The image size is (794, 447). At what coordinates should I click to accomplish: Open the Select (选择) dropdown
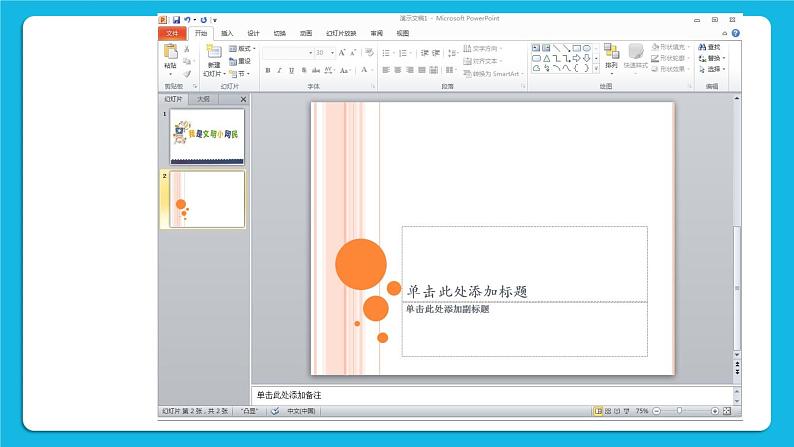click(x=712, y=69)
